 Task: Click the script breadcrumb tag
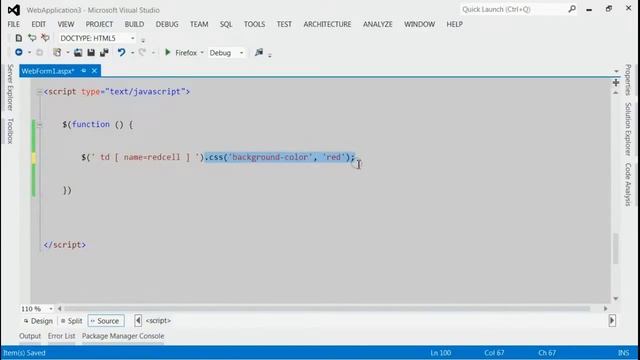pyautogui.click(x=158, y=321)
